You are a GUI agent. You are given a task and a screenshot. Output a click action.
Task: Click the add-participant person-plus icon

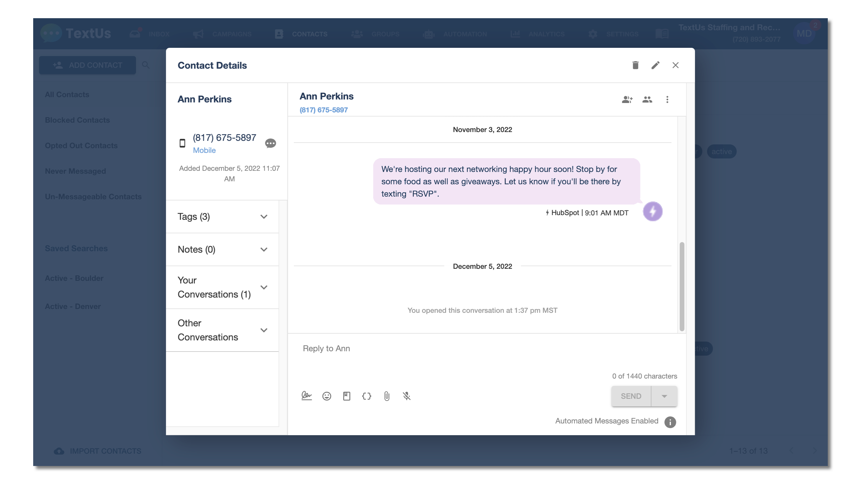(627, 99)
